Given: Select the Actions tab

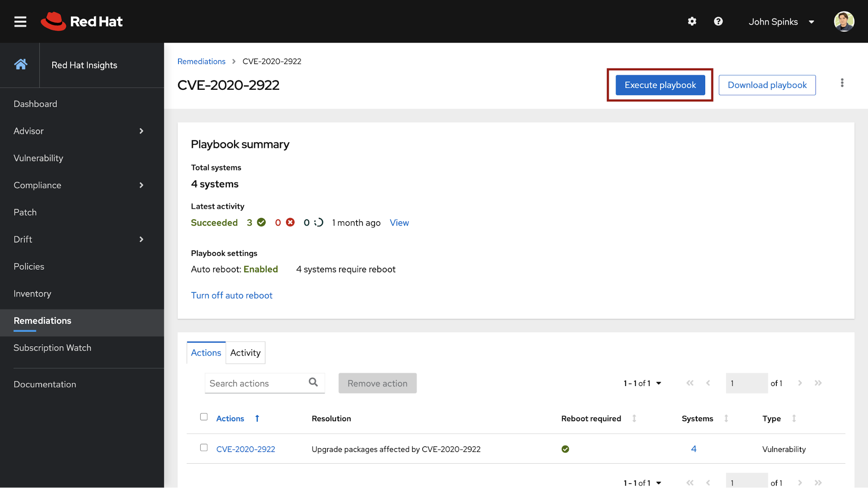Looking at the screenshot, I should [206, 352].
